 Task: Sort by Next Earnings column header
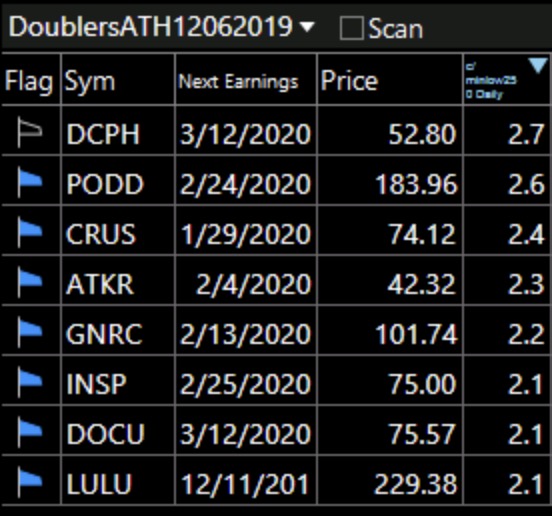(x=238, y=82)
